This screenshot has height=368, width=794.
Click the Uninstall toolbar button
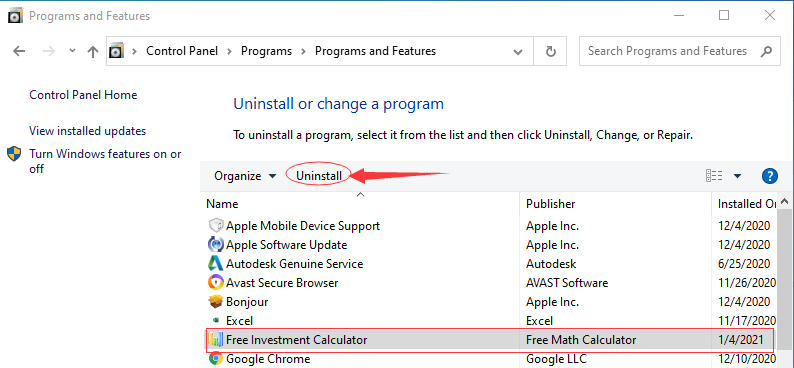point(319,176)
